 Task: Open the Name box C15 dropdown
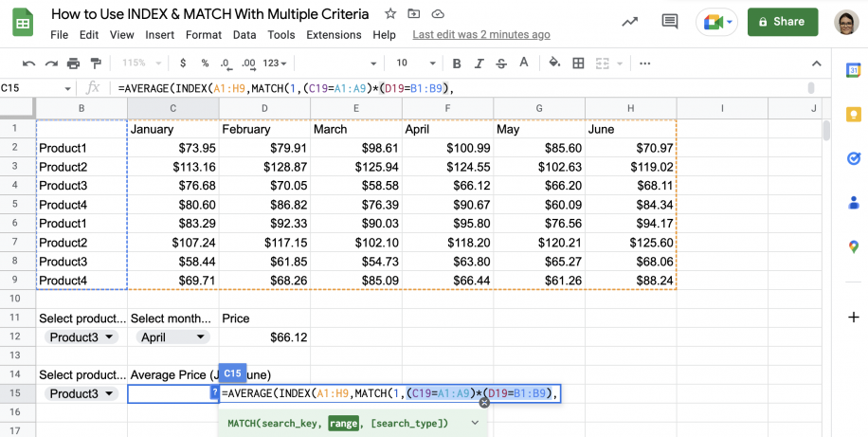click(67, 88)
